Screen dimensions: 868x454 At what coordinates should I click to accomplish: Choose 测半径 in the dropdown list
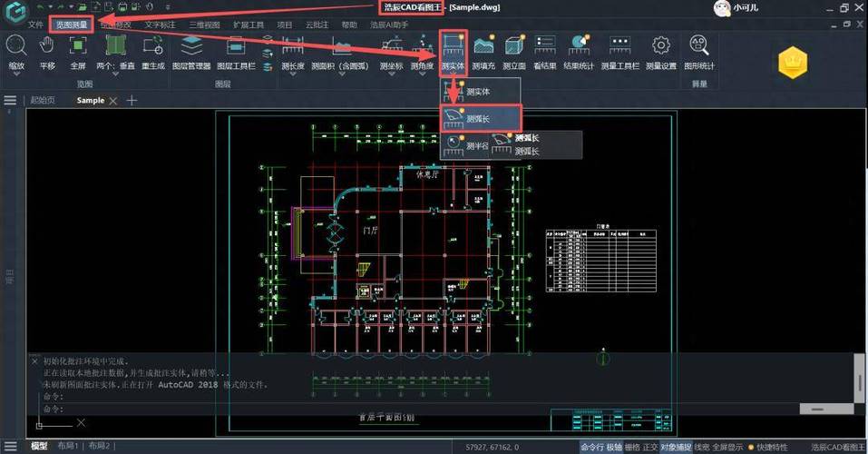(465, 146)
